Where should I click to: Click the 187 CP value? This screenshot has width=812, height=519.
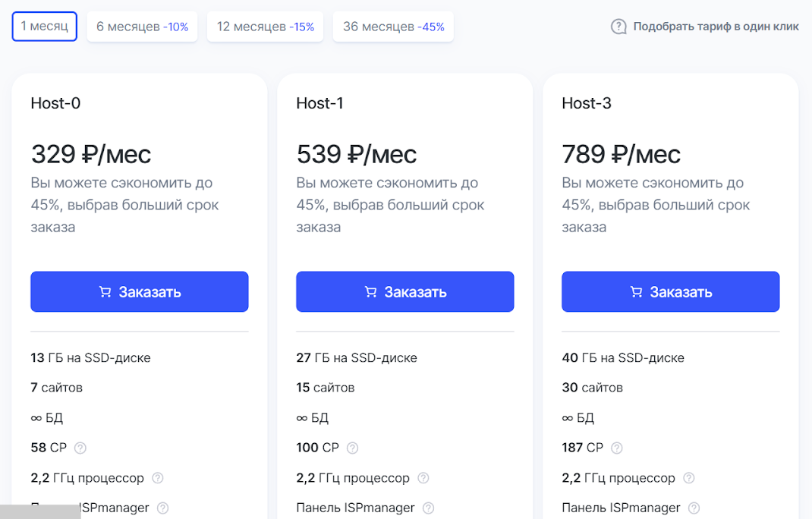point(583,448)
